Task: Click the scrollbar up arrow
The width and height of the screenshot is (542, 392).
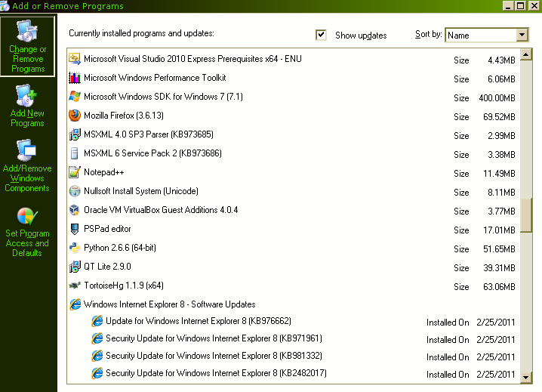Action: tap(525, 54)
